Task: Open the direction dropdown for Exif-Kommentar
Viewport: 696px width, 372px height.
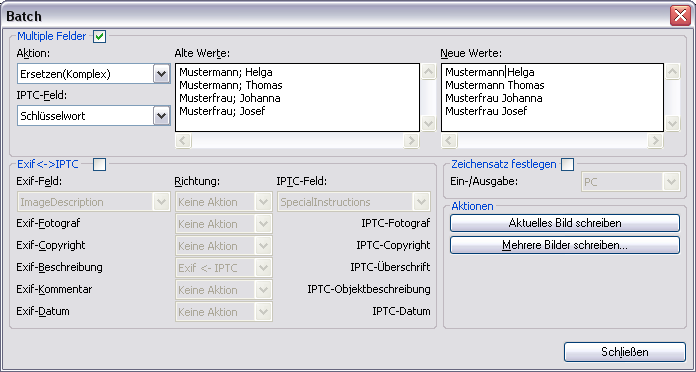Action: tap(224, 290)
